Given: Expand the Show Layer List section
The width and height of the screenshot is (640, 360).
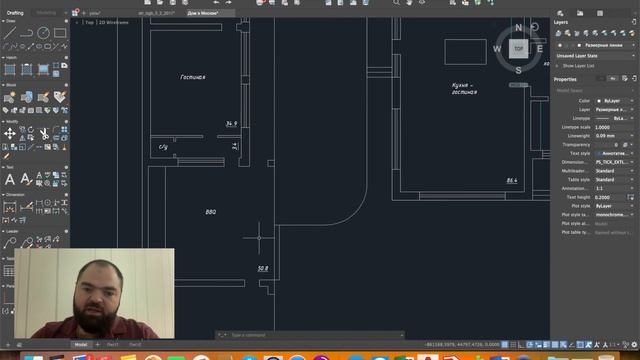Looking at the screenshot, I should (558, 66).
